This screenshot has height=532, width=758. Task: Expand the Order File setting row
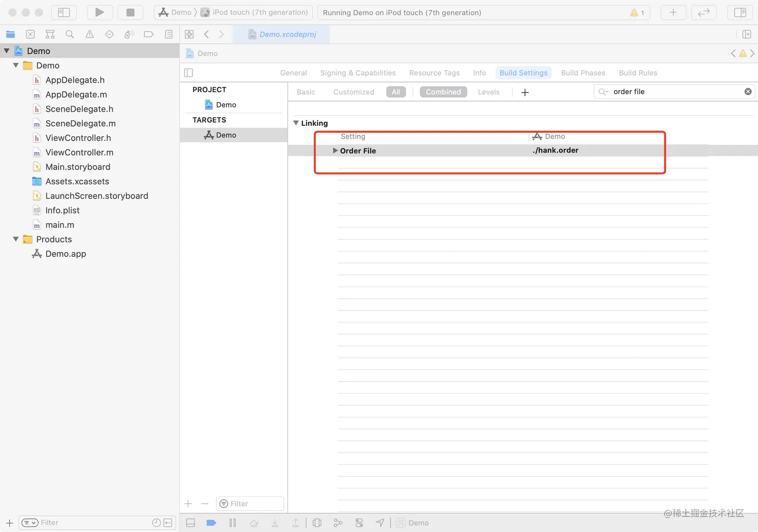[335, 150]
